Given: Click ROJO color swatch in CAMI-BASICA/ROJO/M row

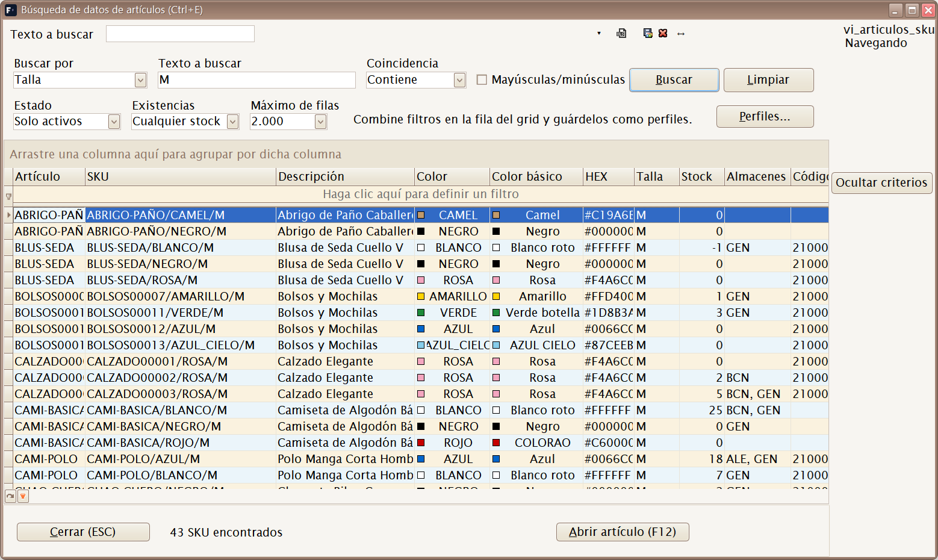Looking at the screenshot, I should pos(421,443).
